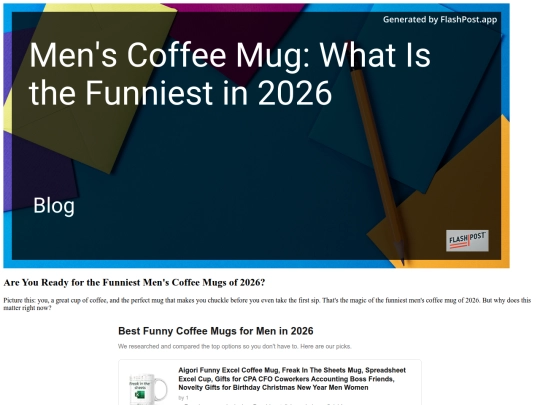This screenshot has width=540, height=405.
Task: Click heading 'Best Funny Coffee Mugs for Men in 2026'
Action: pyautogui.click(x=216, y=331)
